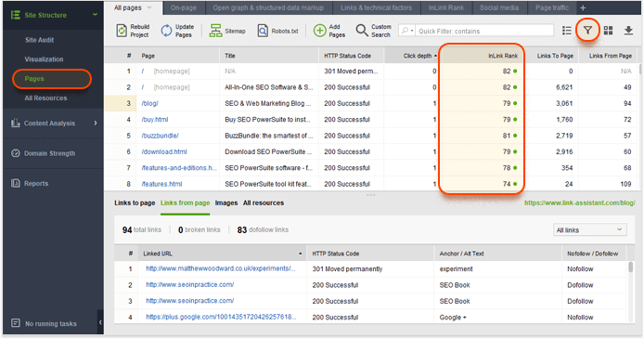Switch to the Page traffic tab

(x=552, y=7)
